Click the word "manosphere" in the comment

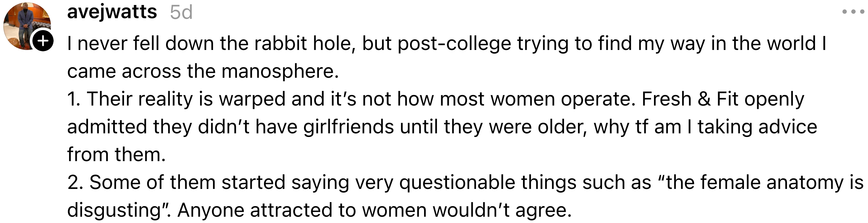pyautogui.click(x=279, y=71)
